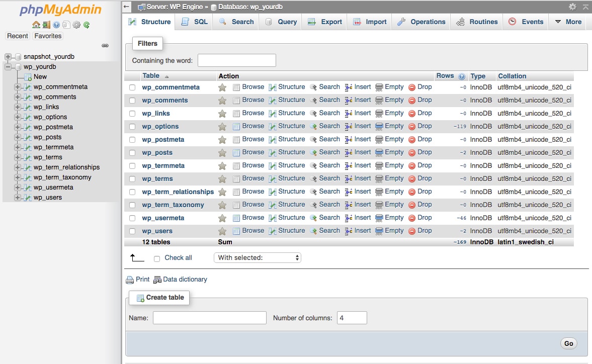Expand wp_options node in sidebar tree
Image resolution: width=592 pixels, height=364 pixels.
(x=18, y=117)
